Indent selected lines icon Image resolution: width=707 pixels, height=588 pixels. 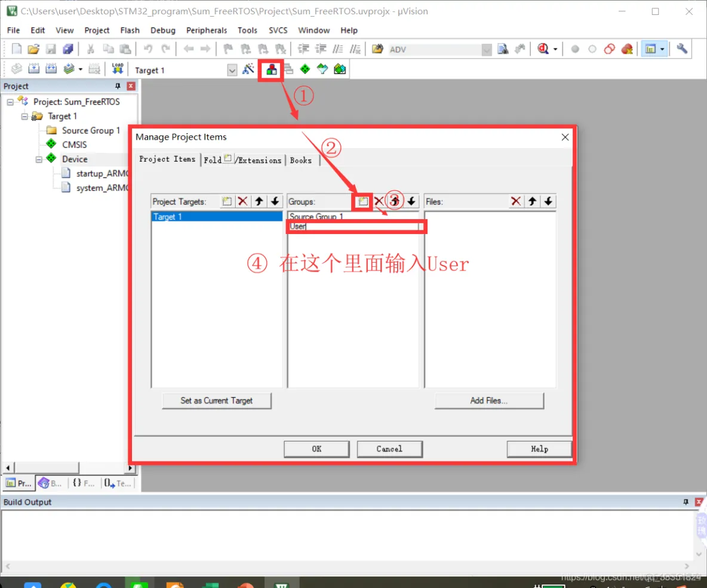point(303,49)
